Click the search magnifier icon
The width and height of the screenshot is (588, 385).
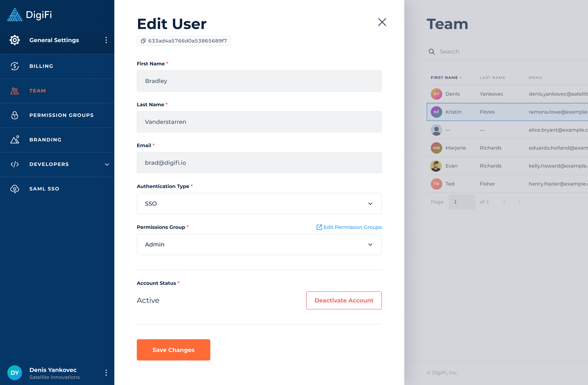[432, 52]
